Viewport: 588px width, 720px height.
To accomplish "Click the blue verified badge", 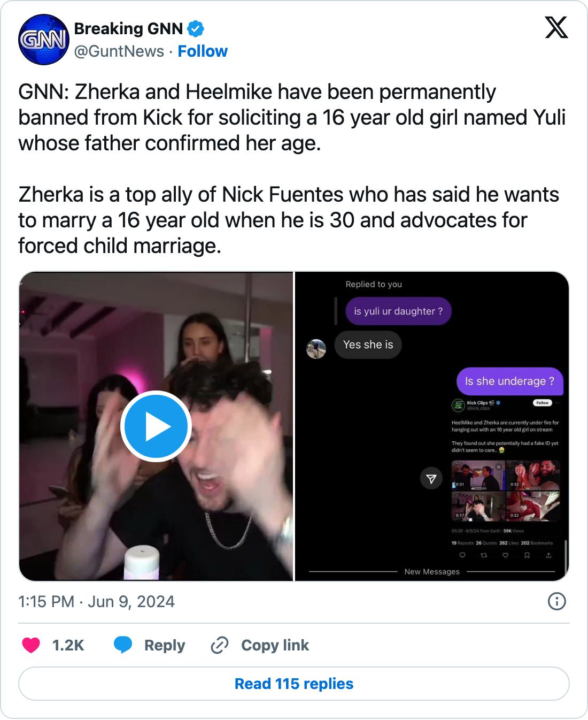I will point(196,29).
